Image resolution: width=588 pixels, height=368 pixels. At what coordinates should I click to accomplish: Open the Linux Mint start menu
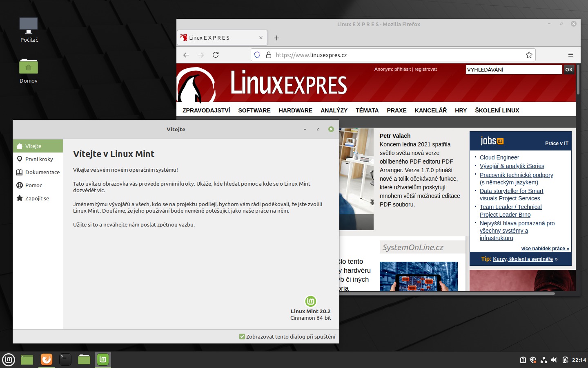point(9,359)
